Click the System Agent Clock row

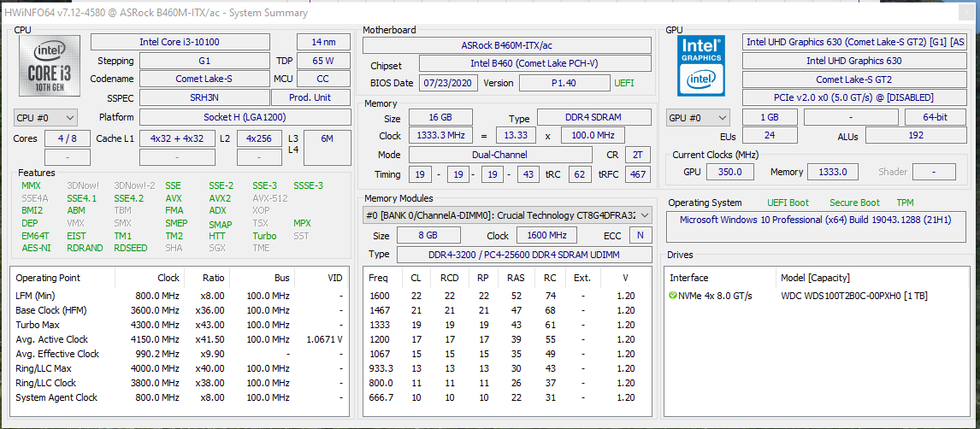tap(180, 397)
